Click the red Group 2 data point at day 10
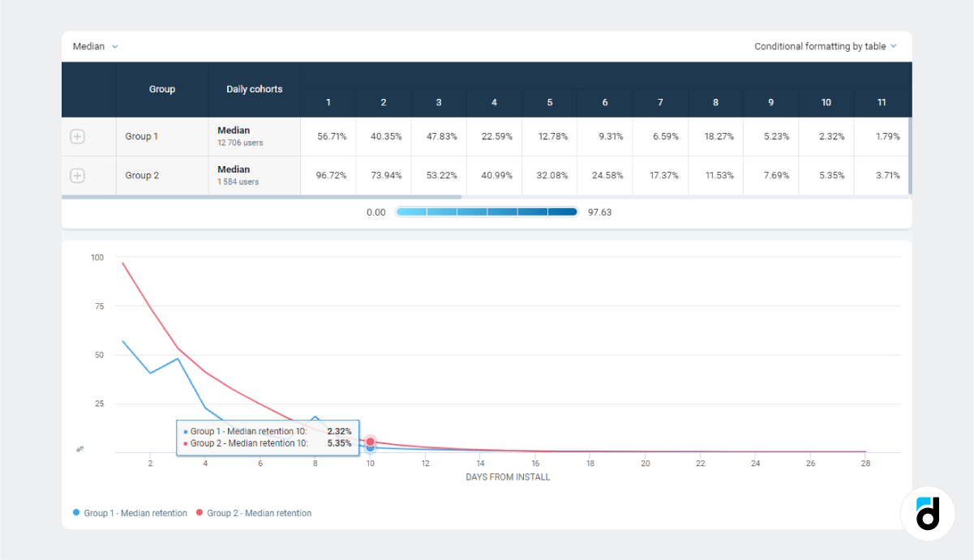The height and width of the screenshot is (560, 974). 371,441
